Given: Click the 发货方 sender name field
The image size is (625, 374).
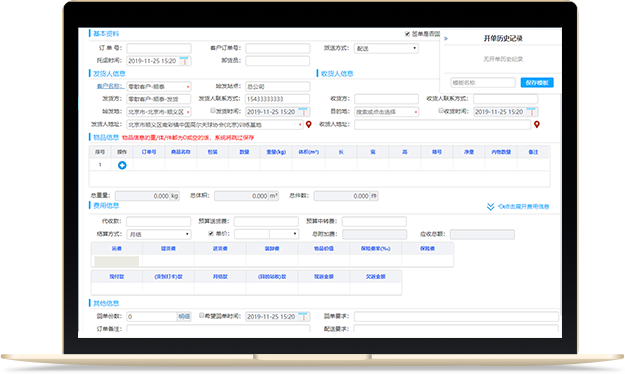Looking at the screenshot, I should (x=159, y=99).
